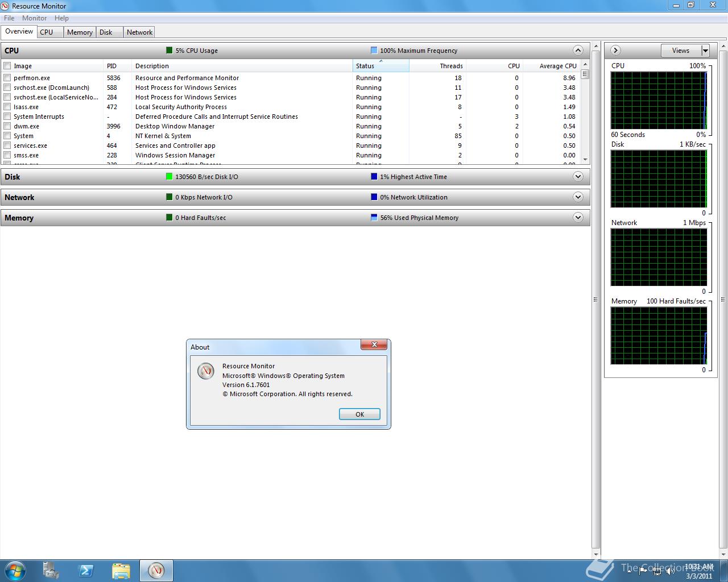Viewport: 728px width, 582px height.
Task: Open the Views dropdown arrow
Action: pyautogui.click(x=705, y=51)
